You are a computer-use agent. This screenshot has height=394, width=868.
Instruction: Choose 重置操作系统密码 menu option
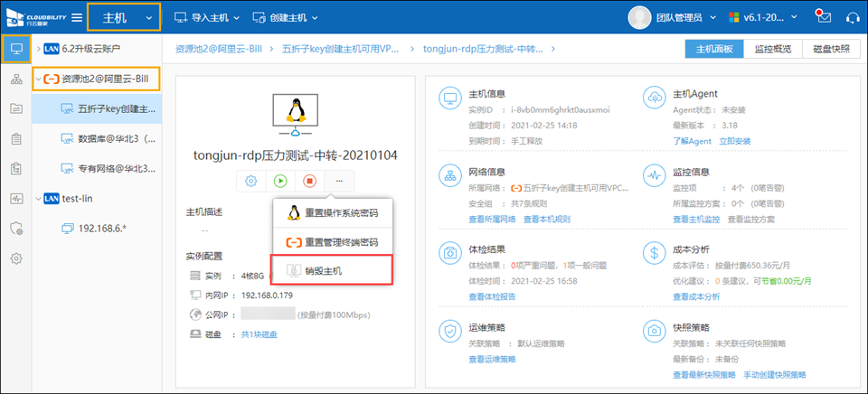(x=340, y=213)
